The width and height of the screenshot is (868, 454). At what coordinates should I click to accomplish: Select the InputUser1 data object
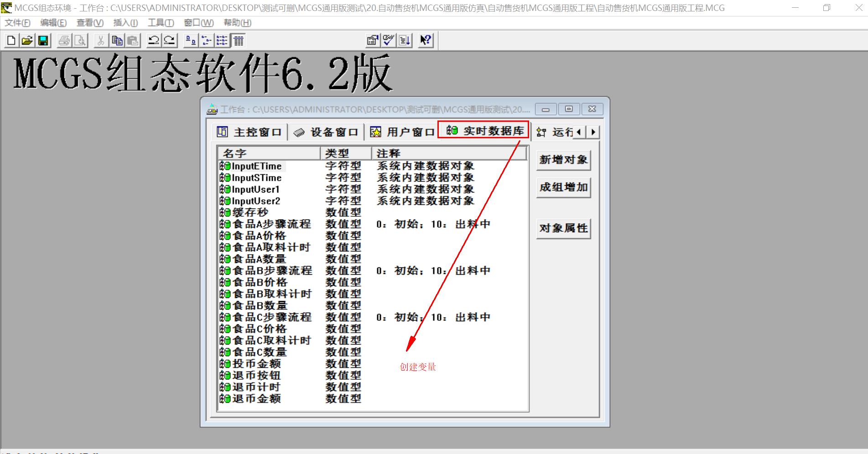coord(250,189)
